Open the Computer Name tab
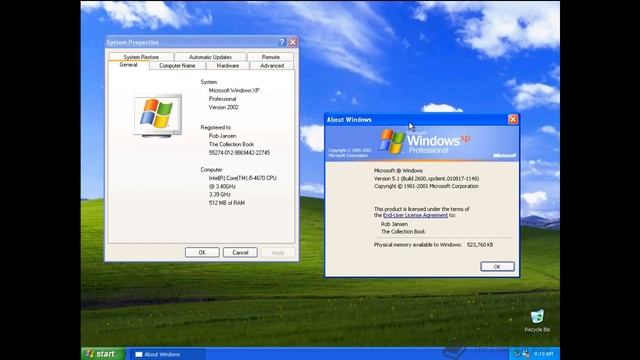The width and height of the screenshot is (640, 360). pos(177,66)
